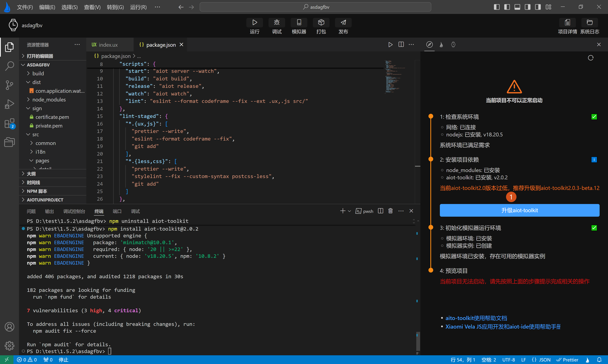The image size is (608, 364).
Task: Click notifications bell in status bar
Action: [x=599, y=360]
